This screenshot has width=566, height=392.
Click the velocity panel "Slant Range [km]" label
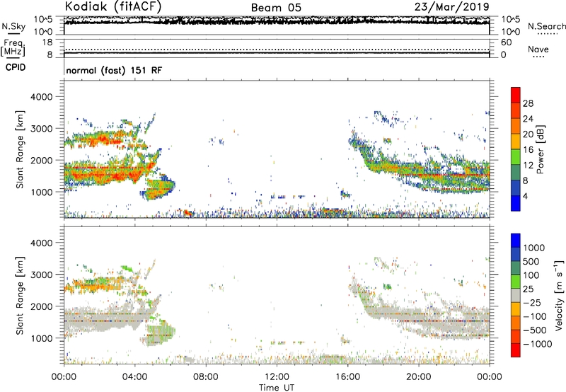[20, 296]
